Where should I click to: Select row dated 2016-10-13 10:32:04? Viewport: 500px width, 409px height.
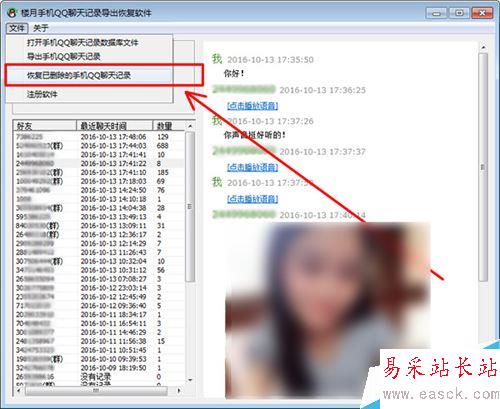pos(99,261)
